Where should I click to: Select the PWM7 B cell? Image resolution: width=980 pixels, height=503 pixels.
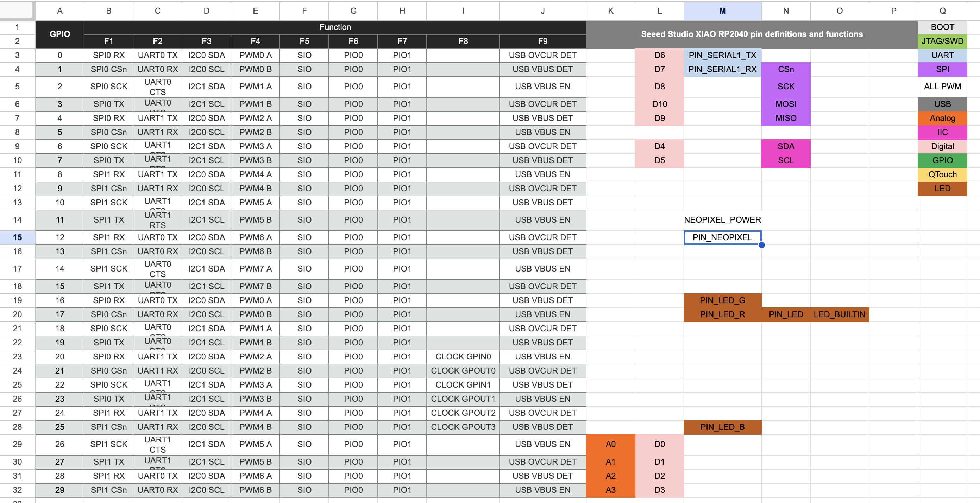(x=255, y=287)
